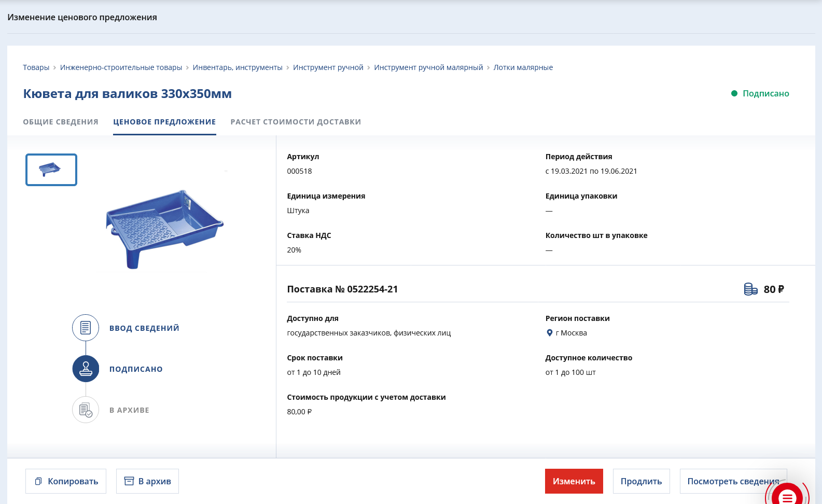Click the document icon for 'Ввод сведений'
The width and height of the screenshot is (822, 504).
86,328
